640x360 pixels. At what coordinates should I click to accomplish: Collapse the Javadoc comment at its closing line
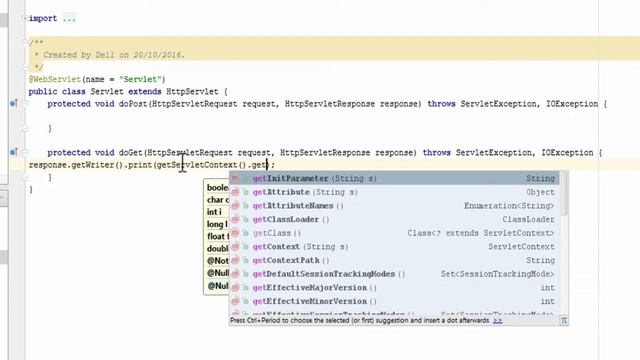click(25, 67)
